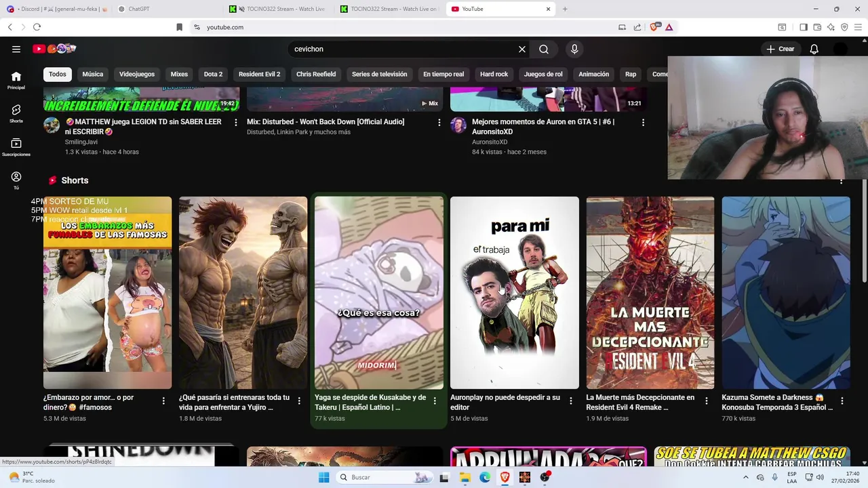Select the Todos filter chip
The height and width of the screenshot is (488, 868).
click(58, 74)
